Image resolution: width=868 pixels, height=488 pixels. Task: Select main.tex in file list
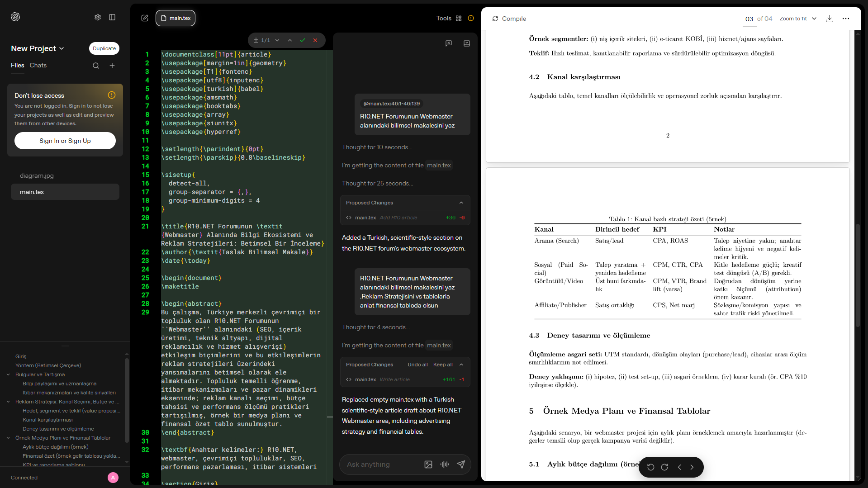(65, 192)
